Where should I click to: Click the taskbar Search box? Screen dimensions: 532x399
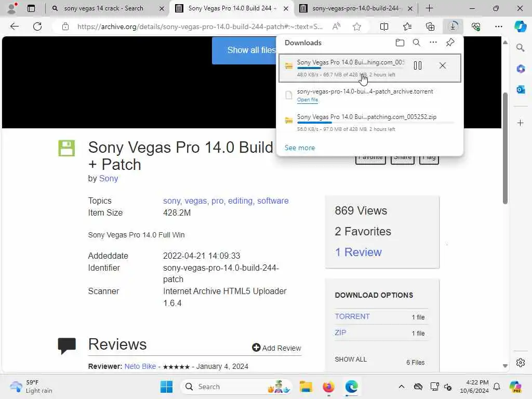click(236, 387)
